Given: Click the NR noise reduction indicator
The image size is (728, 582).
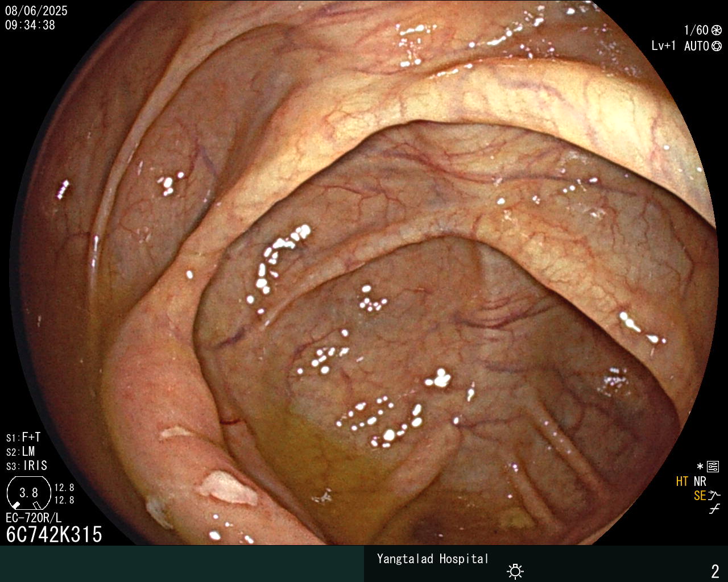Looking at the screenshot, I should coord(700,481).
